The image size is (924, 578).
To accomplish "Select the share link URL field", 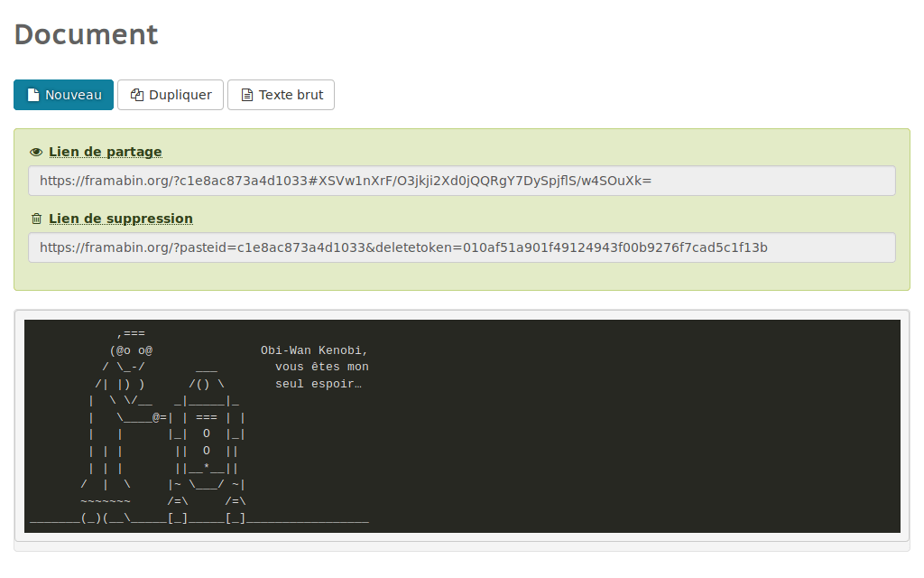I will click(x=461, y=181).
